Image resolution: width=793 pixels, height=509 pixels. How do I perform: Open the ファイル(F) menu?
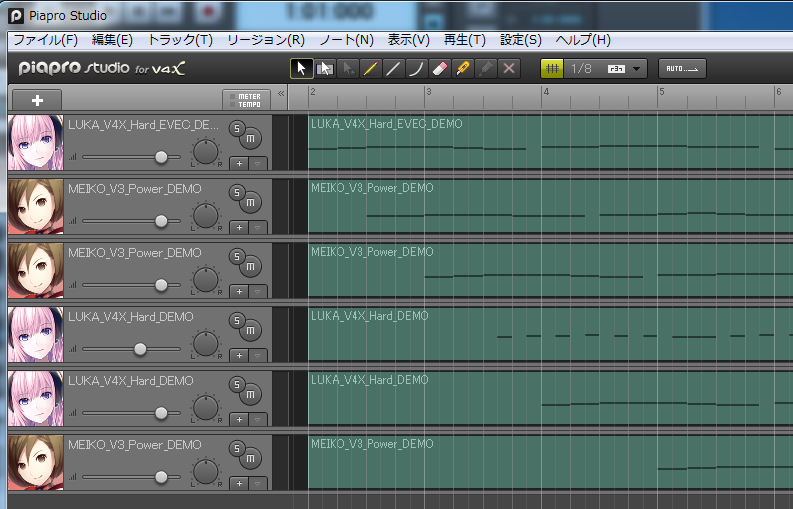45,40
